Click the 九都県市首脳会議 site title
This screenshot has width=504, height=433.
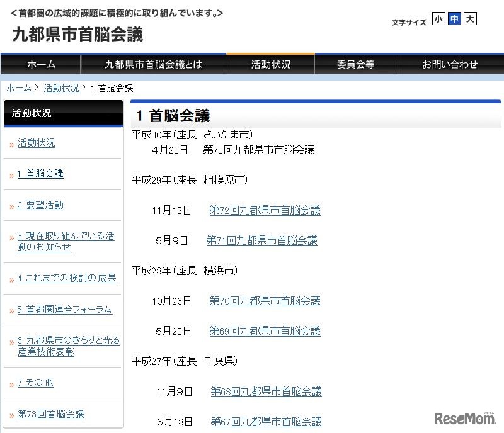(x=77, y=34)
